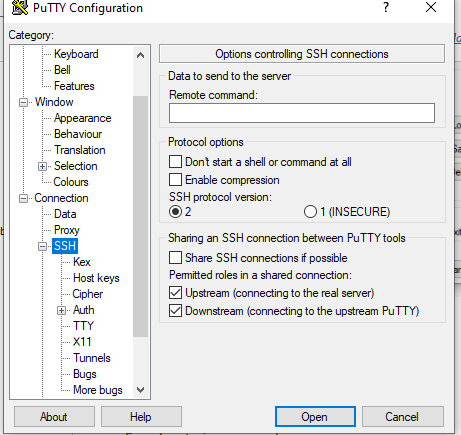Click Open to start the session

pos(315,417)
